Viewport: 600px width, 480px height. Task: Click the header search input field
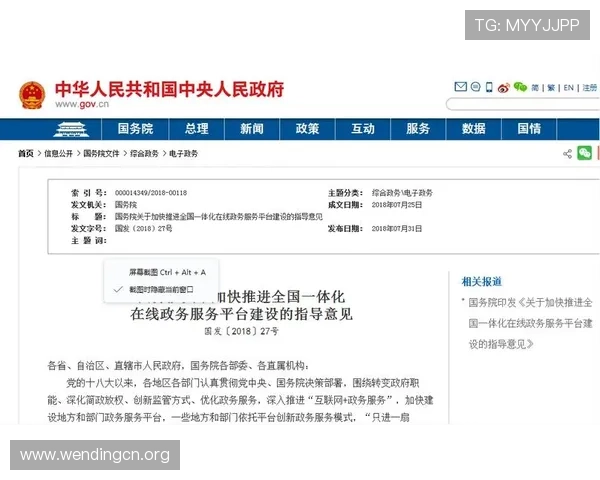(x=523, y=104)
